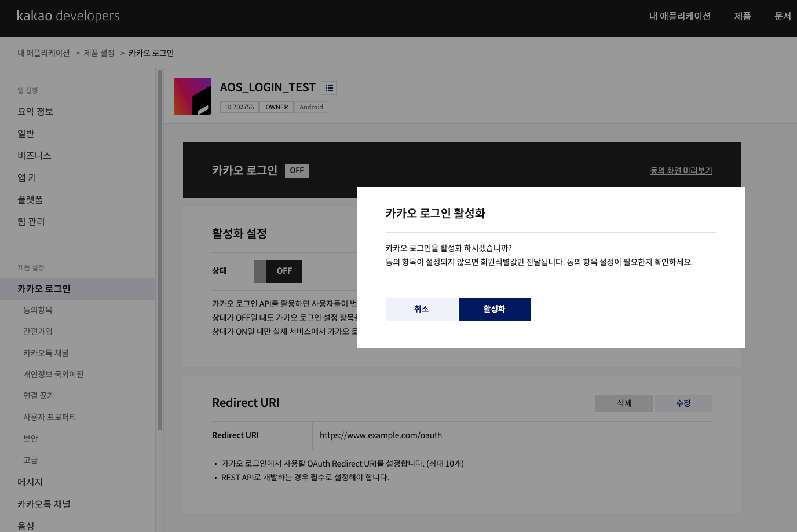The width and height of the screenshot is (797, 532).
Task: Open 제품 in top navigation
Action: pyautogui.click(x=743, y=16)
